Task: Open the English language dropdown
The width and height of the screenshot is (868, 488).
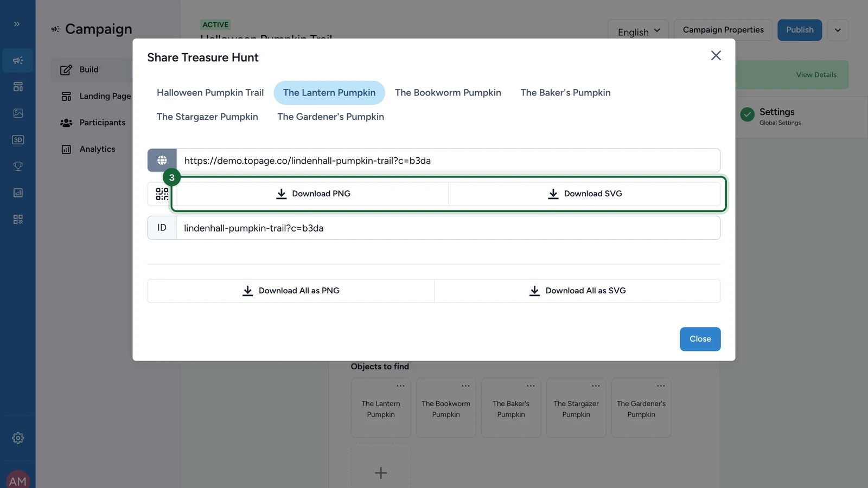Action: 638,30
